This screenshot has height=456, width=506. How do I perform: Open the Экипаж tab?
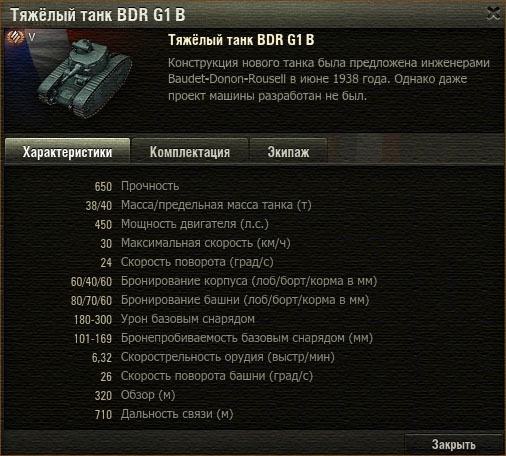pos(288,152)
